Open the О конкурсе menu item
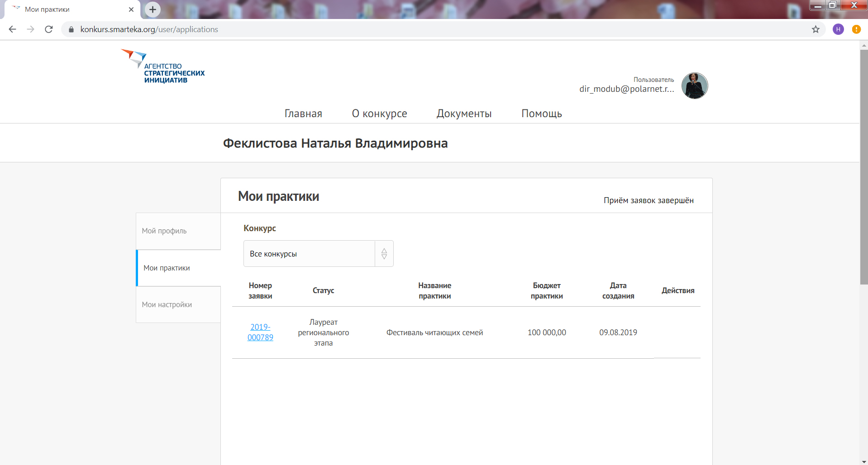This screenshot has width=868, height=465. pos(379,114)
